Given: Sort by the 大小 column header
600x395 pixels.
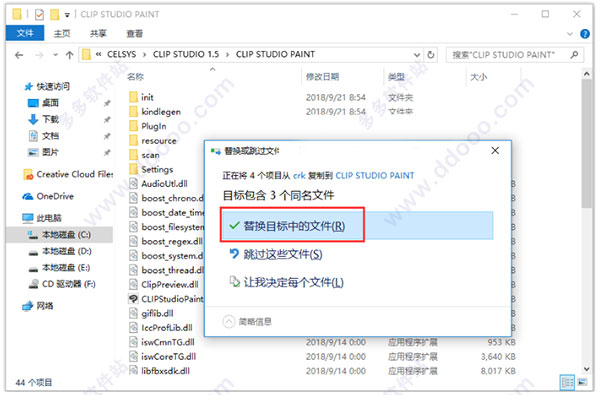Looking at the screenshot, I should [x=478, y=77].
